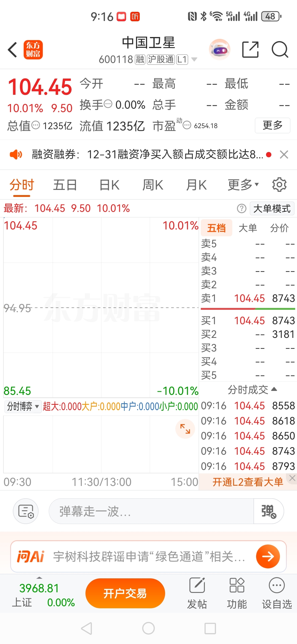Click the trade row with volume 8558

[x=248, y=406]
